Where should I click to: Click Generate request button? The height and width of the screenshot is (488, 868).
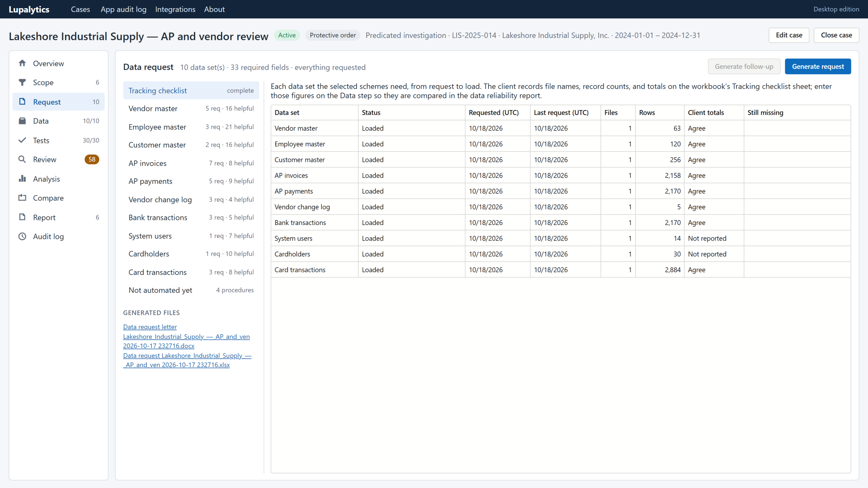coord(818,66)
